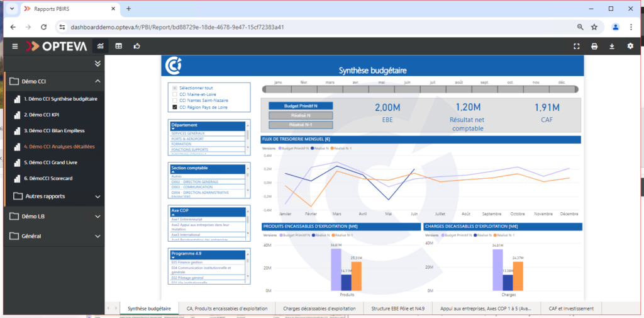Click the Budget Primitif N button
Viewport: 644px width, 318px height.
click(x=300, y=106)
